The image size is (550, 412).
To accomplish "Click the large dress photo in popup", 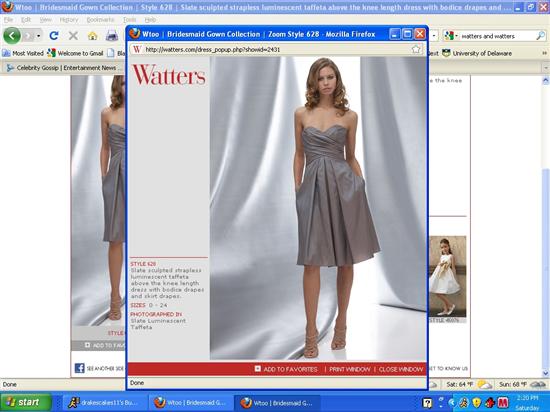I will (318, 208).
